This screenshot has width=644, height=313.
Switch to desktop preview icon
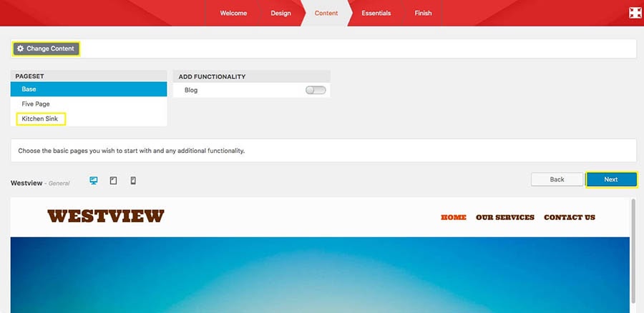94,181
